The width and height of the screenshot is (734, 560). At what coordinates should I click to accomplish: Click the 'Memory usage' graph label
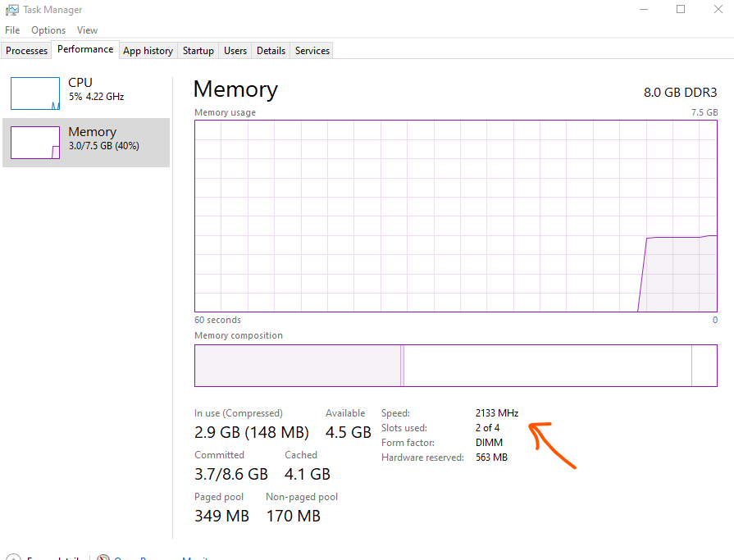click(226, 112)
